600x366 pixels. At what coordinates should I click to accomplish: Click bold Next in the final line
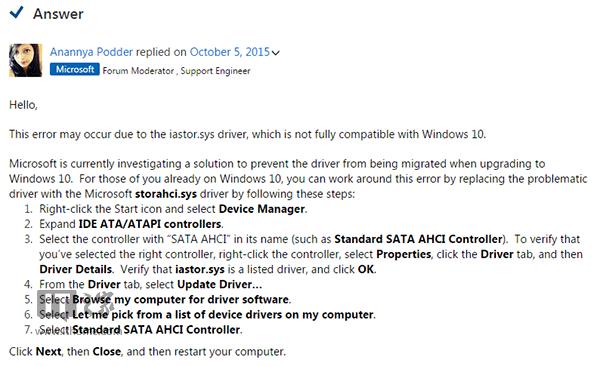point(48,351)
